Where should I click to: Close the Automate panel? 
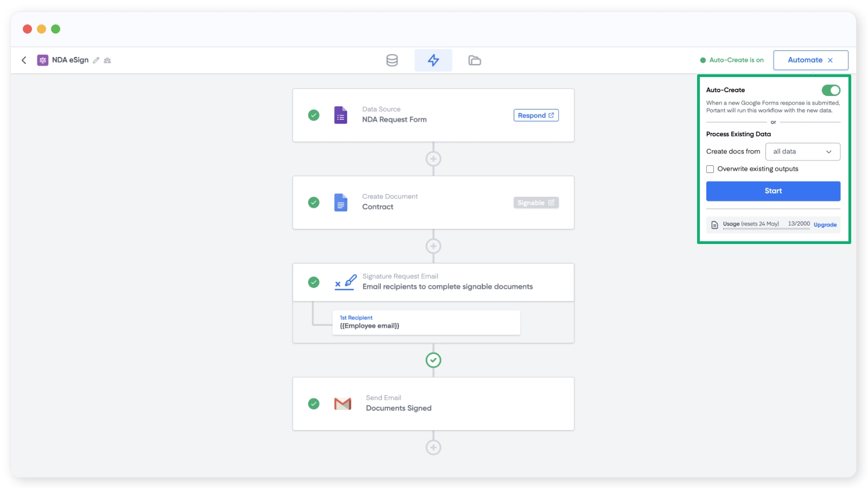[830, 60]
